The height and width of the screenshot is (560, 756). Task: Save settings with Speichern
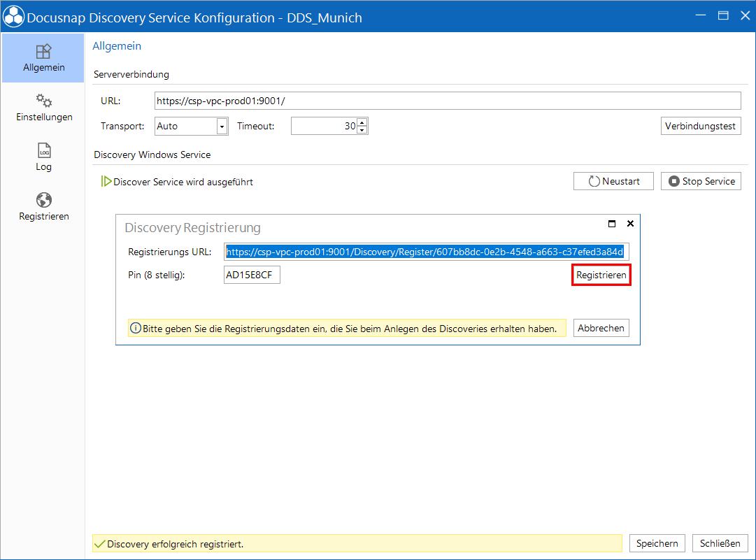pos(657,544)
